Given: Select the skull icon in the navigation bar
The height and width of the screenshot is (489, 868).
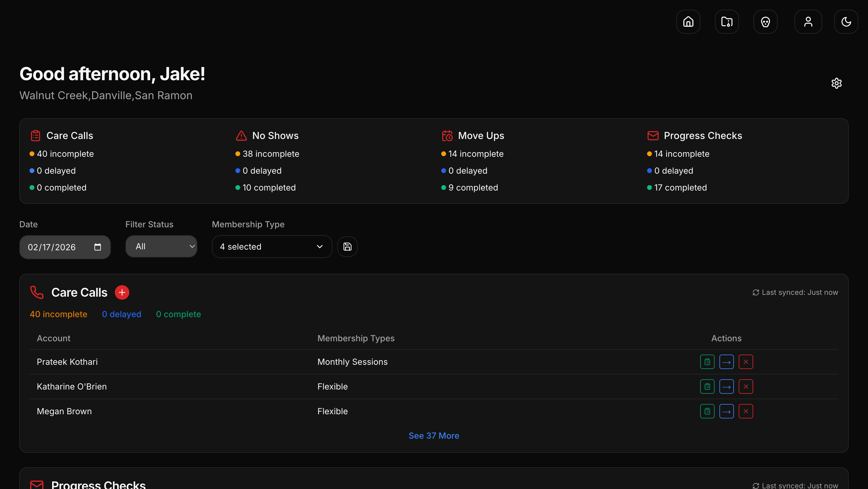Looking at the screenshot, I should click(x=765, y=22).
